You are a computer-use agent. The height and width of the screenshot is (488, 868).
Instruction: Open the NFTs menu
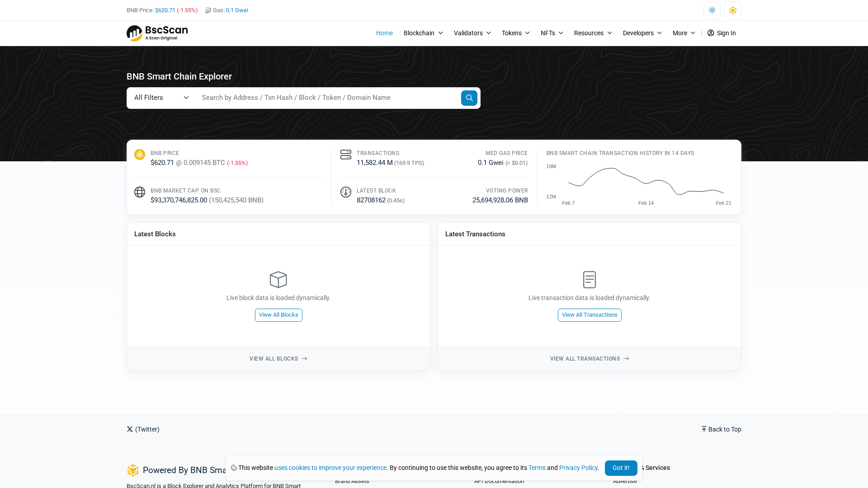point(552,33)
